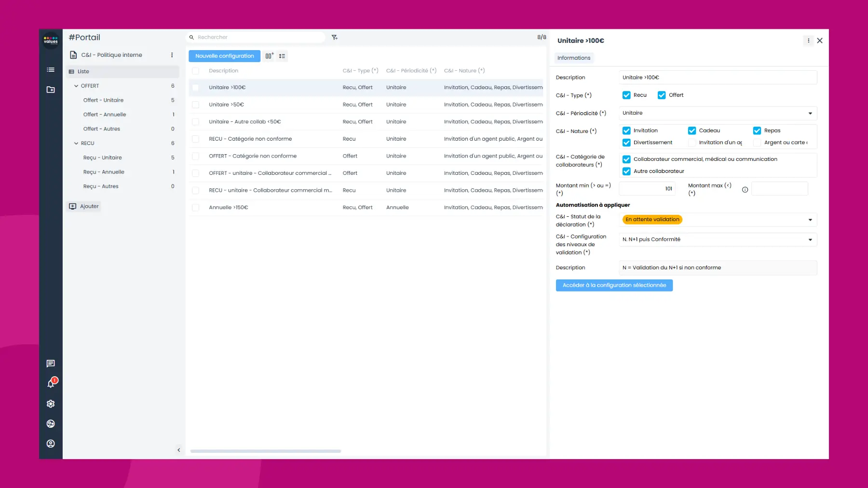868x488 pixels.
Task: Open the search filter icon
Action: pyautogui.click(x=334, y=37)
